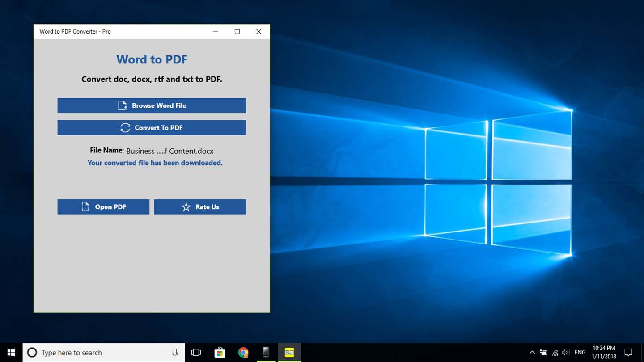
Task: Click the window title 'Word to PDF Converter - Pro'
Action: pyautogui.click(x=75, y=32)
